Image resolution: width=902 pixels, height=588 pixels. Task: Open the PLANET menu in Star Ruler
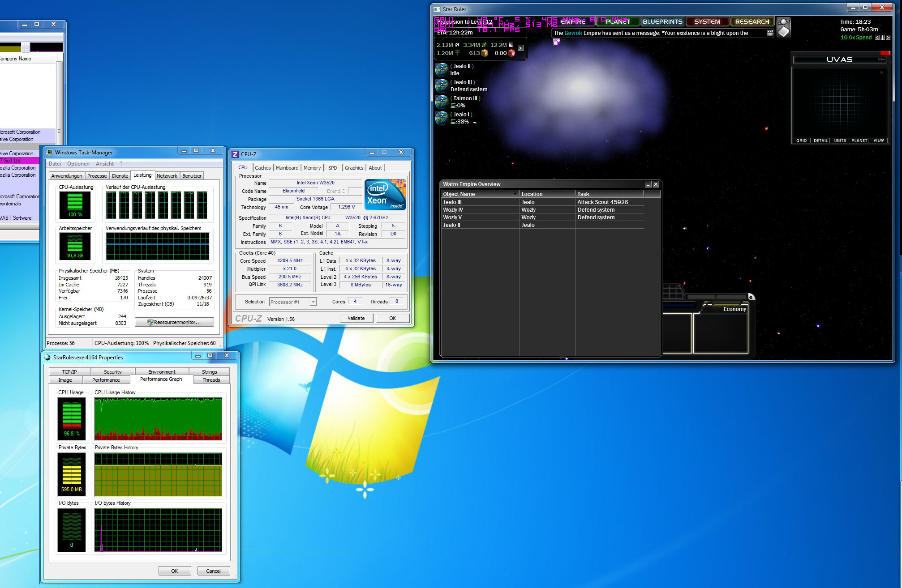(x=618, y=21)
